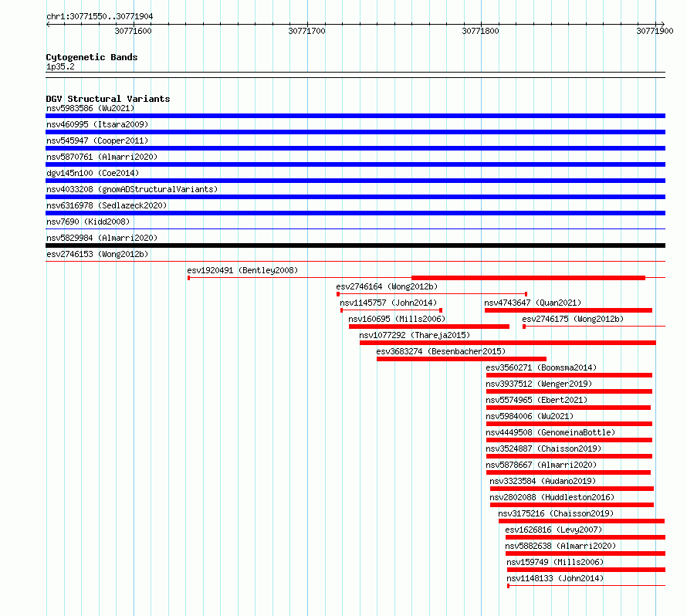Select nsv4033208 (gnomADStructuralVariants) label
Screen dimensions: 687x616
(x=132, y=189)
